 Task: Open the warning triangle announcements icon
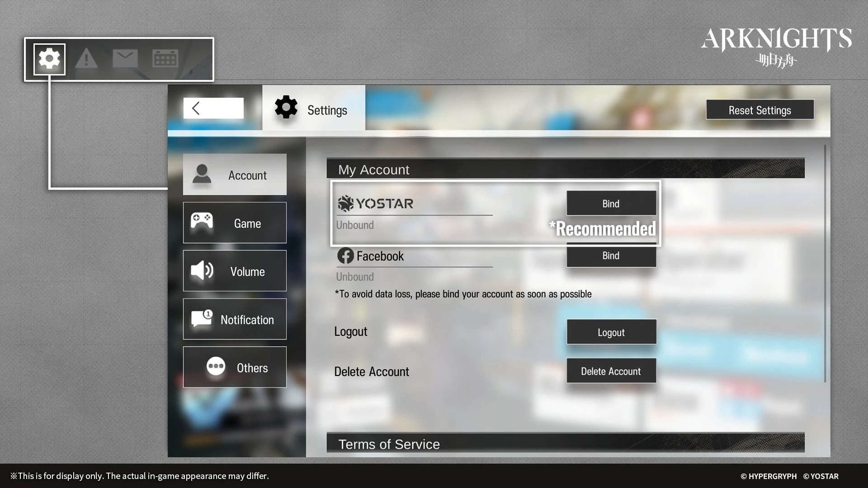click(x=86, y=59)
